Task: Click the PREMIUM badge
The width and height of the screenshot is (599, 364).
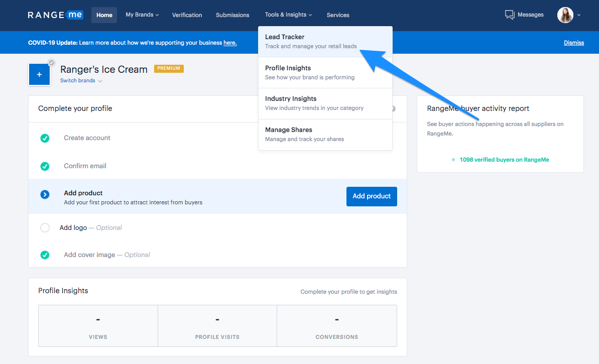Action: click(169, 68)
